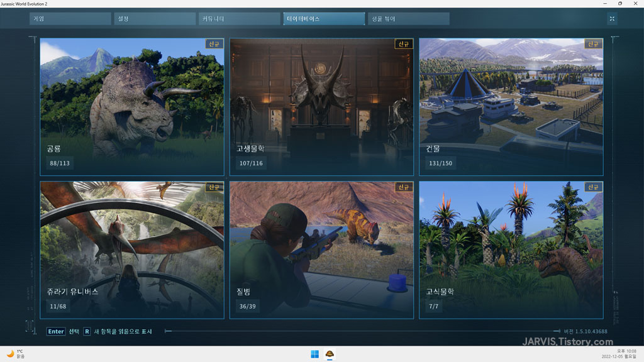Viewport: 644px width, 362px height.
Task: Open the taskbar clock and date
Action: 619,354
